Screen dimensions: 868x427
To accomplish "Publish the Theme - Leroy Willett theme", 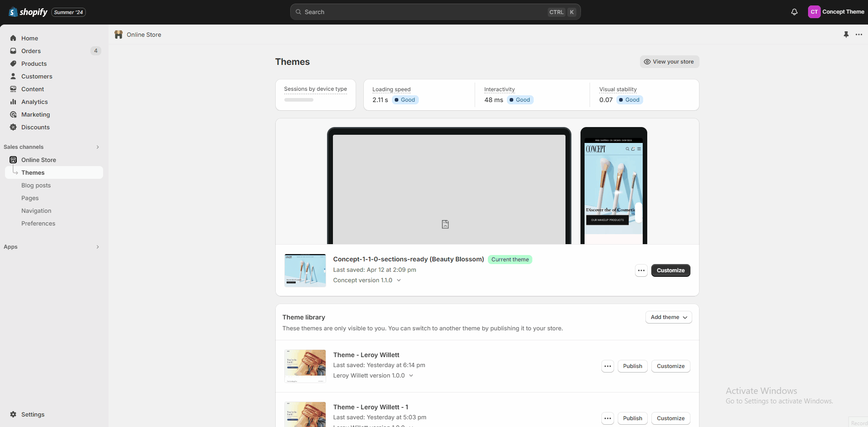I will 632,366.
